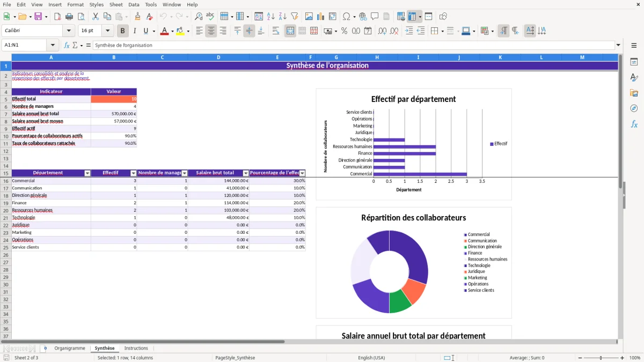Insert hyperlink globe icon

coord(363,17)
